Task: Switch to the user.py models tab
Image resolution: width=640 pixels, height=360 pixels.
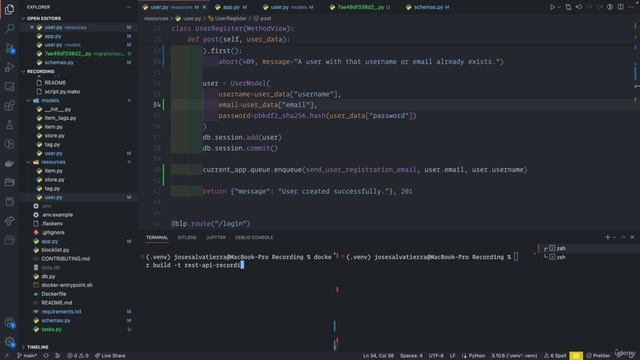Action: [288, 7]
